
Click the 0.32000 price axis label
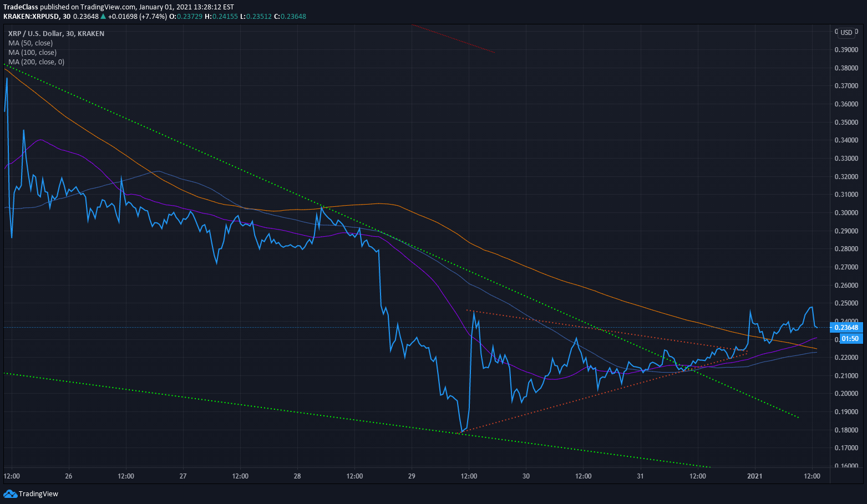tap(846, 177)
